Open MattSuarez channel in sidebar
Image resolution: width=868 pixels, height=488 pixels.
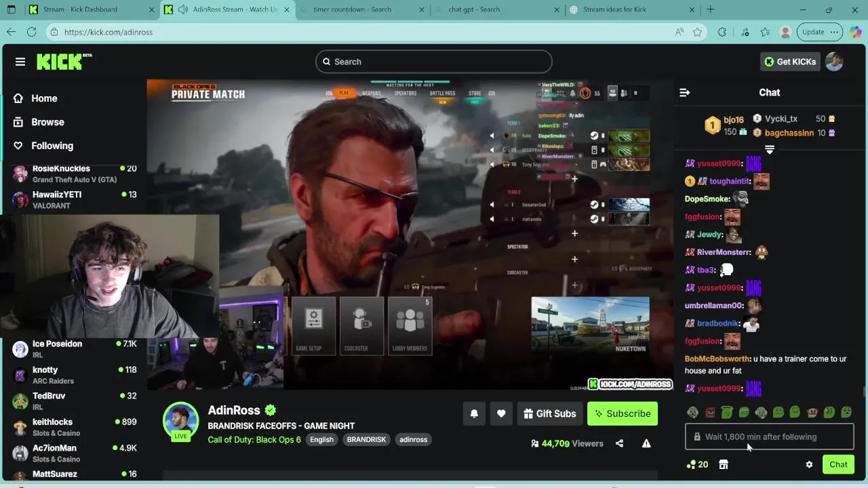pos(75,474)
